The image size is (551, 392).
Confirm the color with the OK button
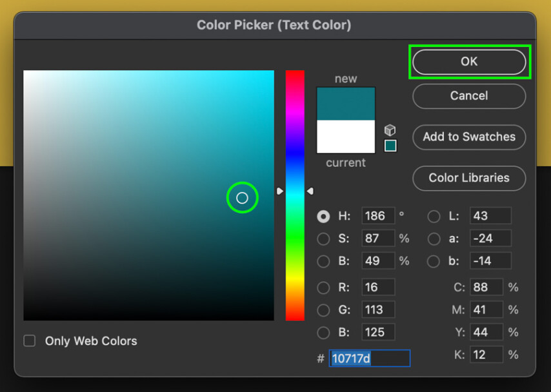pos(469,61)
